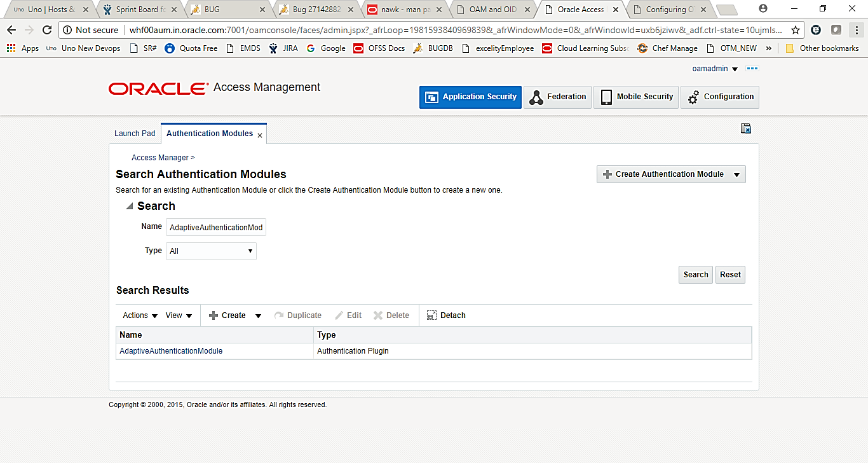Switch to the Launch Pad tab
The image size is (868, 463).
pos(135,134)
